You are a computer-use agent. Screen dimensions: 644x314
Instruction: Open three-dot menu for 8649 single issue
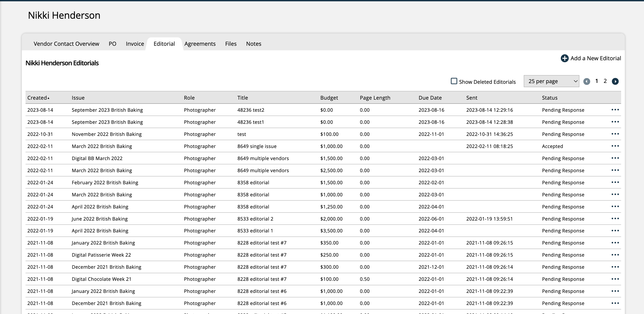[615, 146]
